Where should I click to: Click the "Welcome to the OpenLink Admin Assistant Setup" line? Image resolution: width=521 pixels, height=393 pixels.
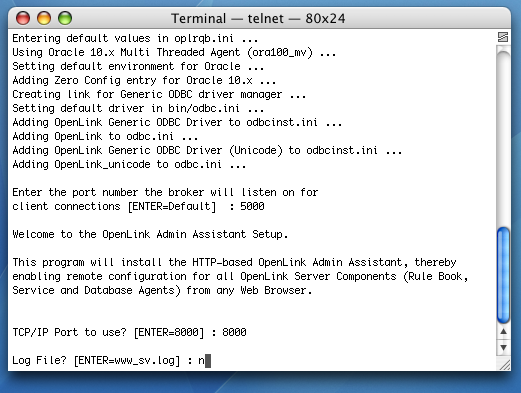click(150, 234)
